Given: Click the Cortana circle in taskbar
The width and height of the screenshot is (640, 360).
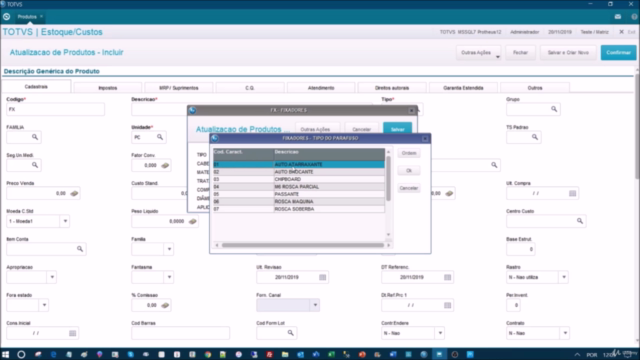Looking at the screenshot, I should (21, 354).
